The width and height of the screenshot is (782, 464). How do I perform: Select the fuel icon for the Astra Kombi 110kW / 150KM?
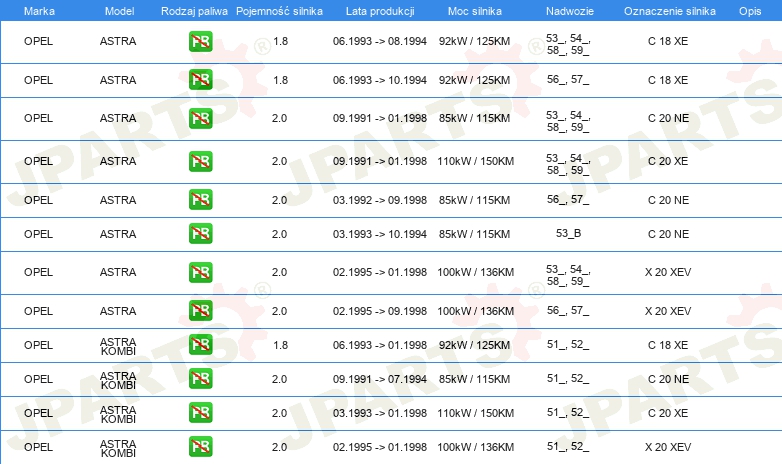(x=200, y=413)
